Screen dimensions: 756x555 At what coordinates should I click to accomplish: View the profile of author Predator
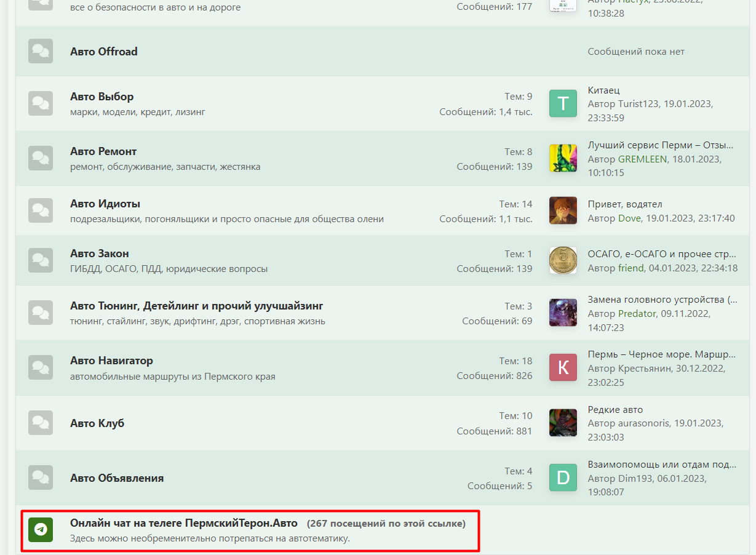point(637,314)
